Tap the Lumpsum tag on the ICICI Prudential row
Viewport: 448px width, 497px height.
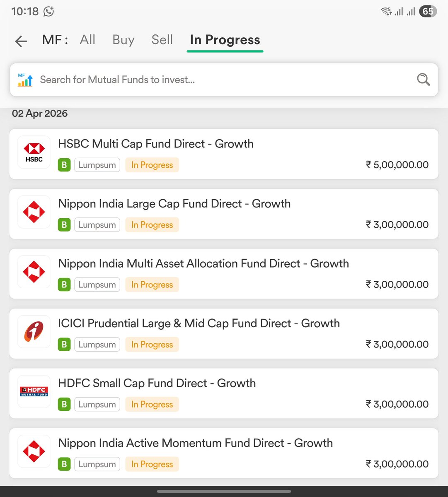pos(97,345)
